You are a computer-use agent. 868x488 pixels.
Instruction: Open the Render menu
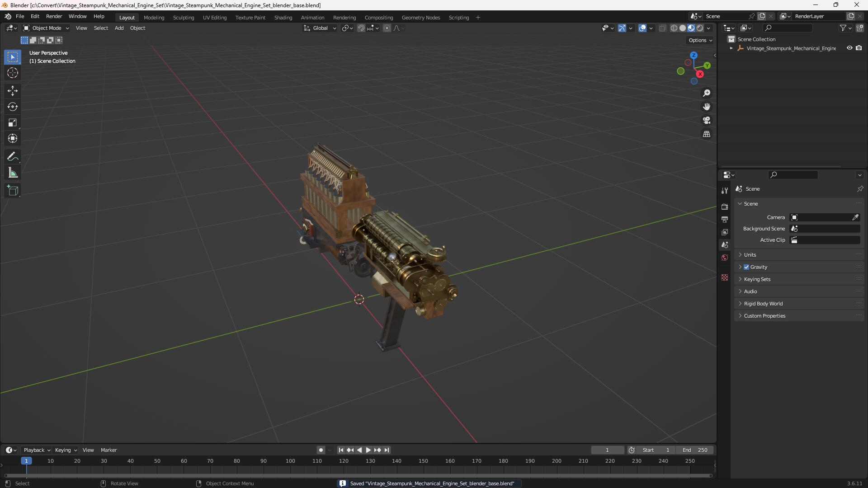pos(54,16)
